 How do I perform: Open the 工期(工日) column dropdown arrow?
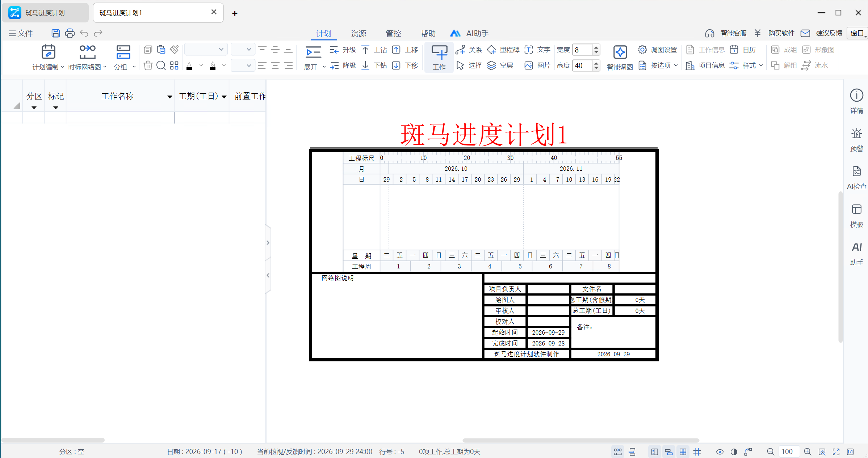coord(224,97)
